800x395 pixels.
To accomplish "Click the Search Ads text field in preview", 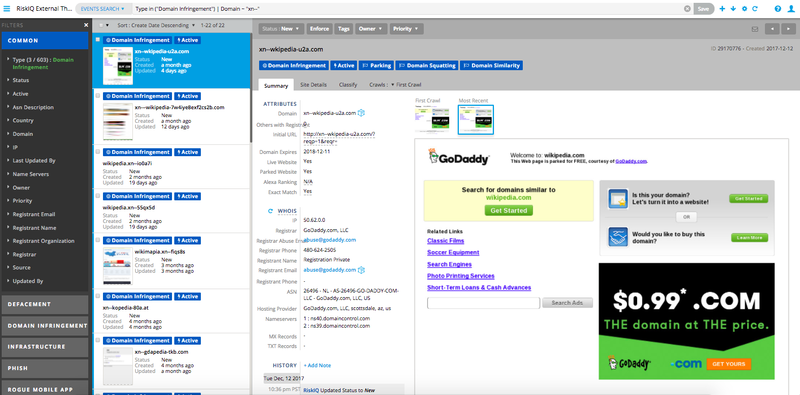I will tap(483, 303).
